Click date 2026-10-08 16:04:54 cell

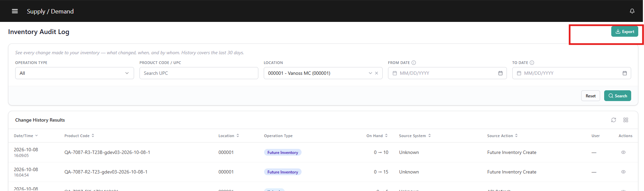(26, 172)
